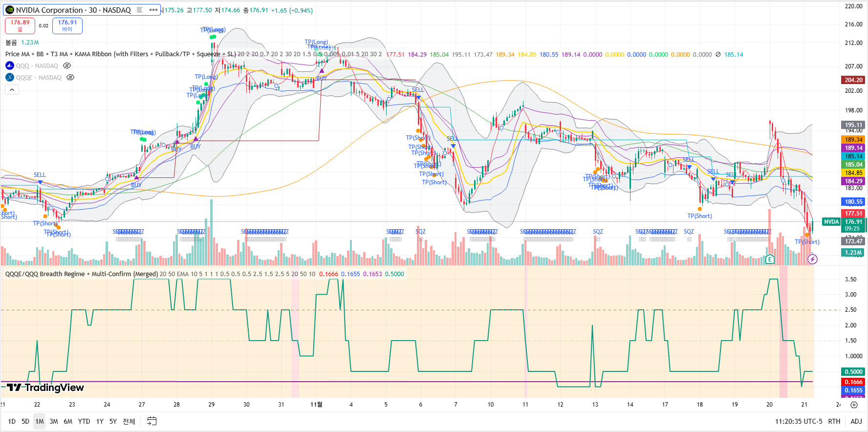Click the blue 176.91 buy button
The image size is (868, 432).
coord(67,25)
